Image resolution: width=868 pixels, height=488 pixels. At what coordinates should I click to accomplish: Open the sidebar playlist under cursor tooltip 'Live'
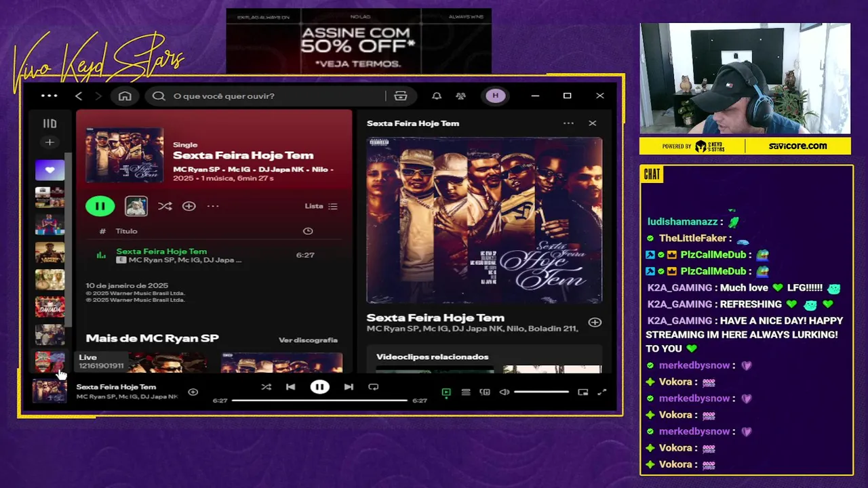(x=50, y=361)
